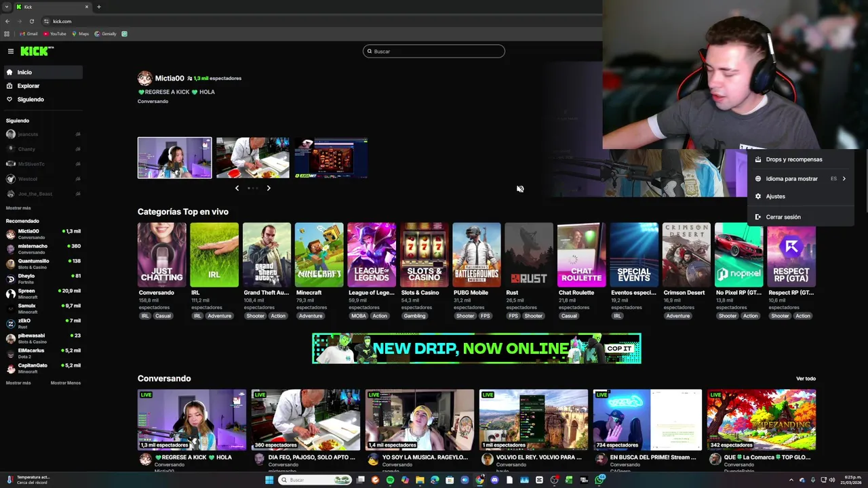This screenshot has height=488, width=868.
Task: Open ElMacarius recommended channel
Action: [x=43, y=353]
